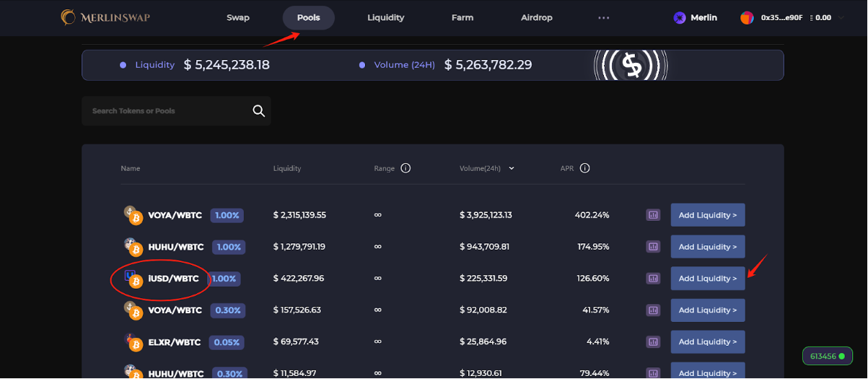
Task: Add Liquidity to ELXR/WBTC pool
Action: [x=708, y=341]
